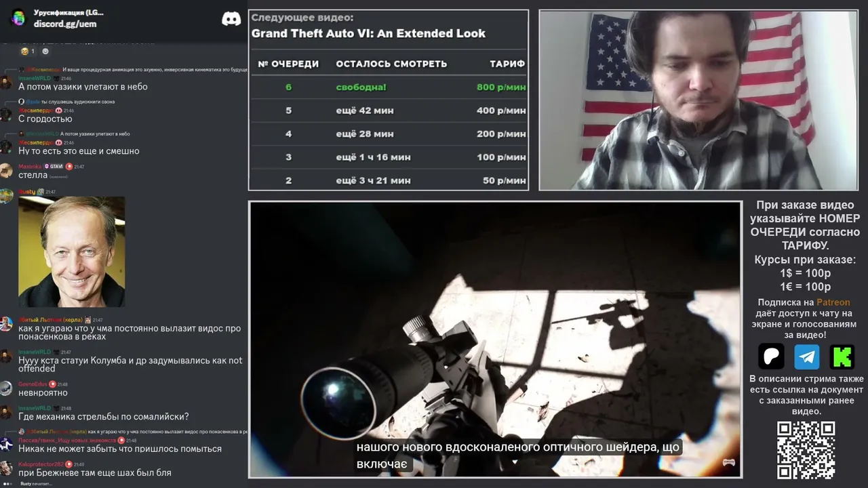Click the "50 р/мин" tariff
This screenshot has height=488, width=868.
[x=505, y=180]
